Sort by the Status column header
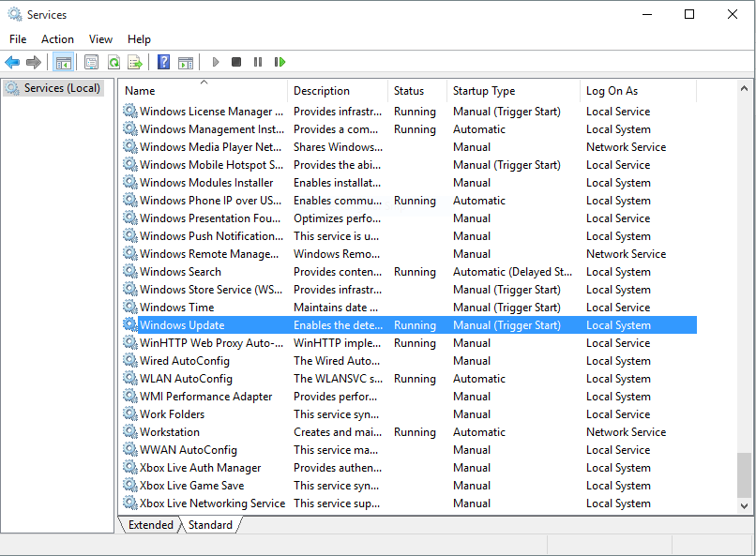The image size is (756, 556). click(417, 91)
